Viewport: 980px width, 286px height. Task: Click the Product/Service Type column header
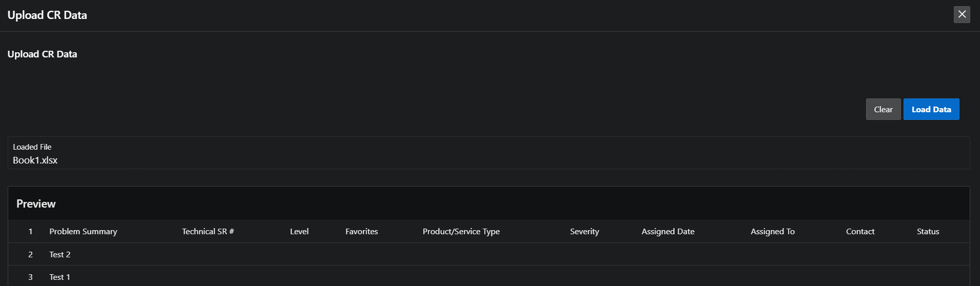coord(461,232)
